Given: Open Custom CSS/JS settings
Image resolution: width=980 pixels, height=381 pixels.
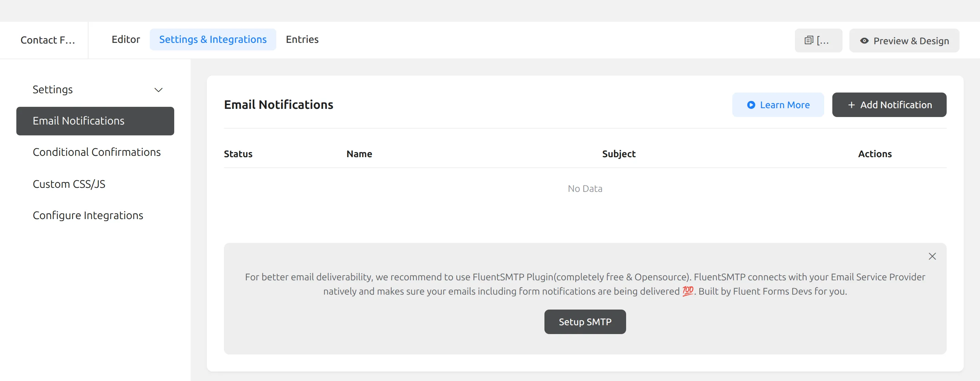Looking at the screenshot, I should [69, 184].
